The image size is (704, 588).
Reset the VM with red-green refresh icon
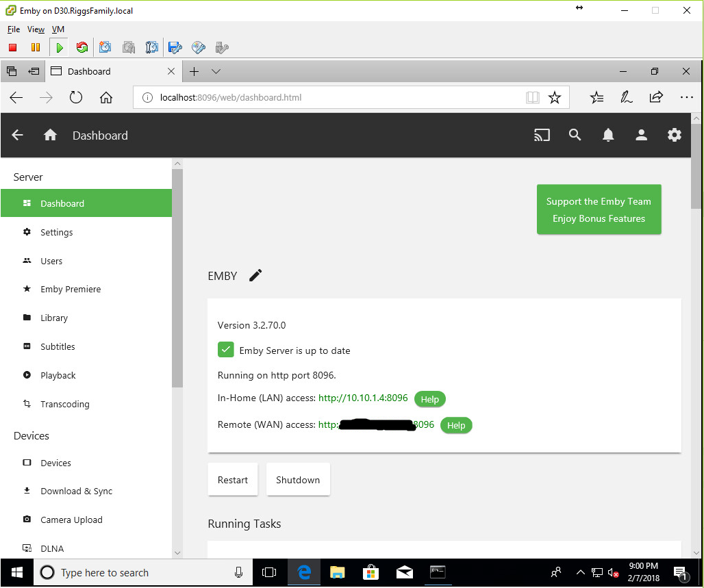pyautogui.click(x=81, y=47)
